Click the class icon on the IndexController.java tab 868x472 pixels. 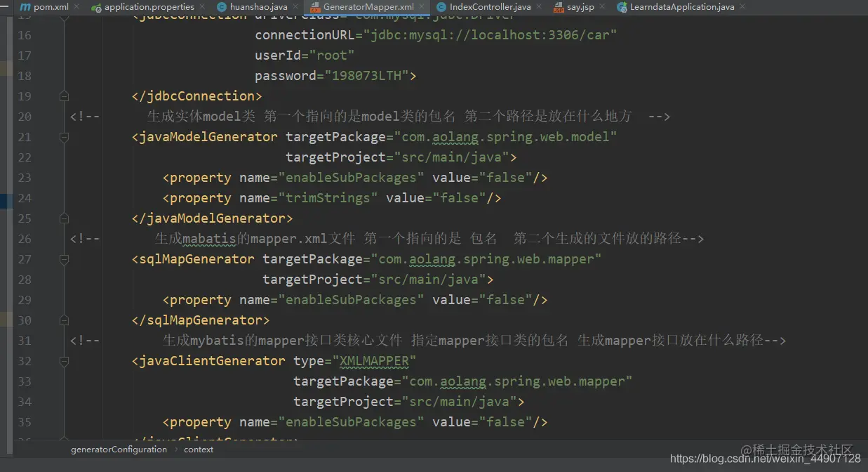441,7
